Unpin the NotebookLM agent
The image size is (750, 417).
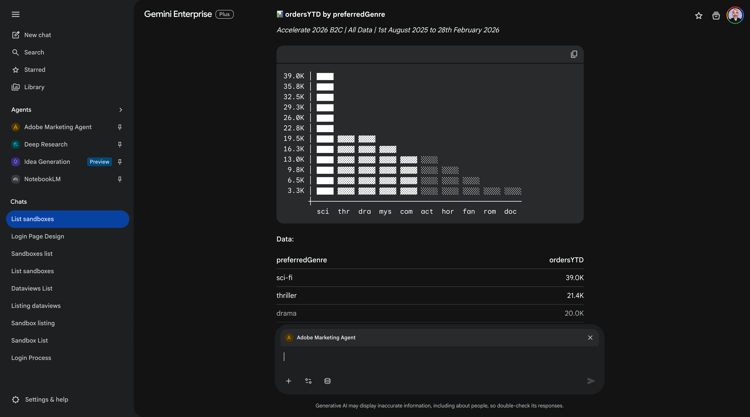120,179
